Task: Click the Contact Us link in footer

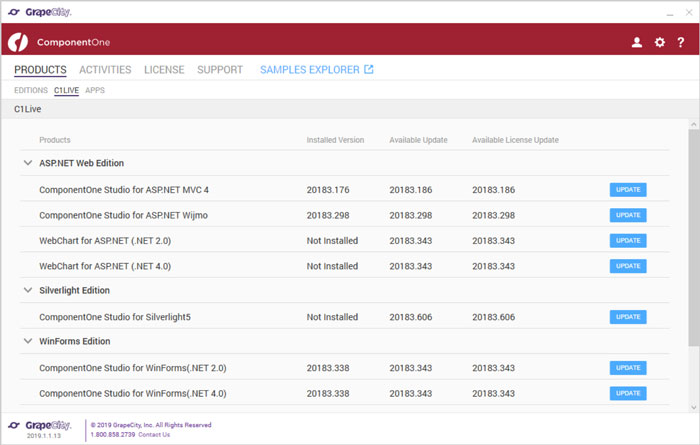Action: pos(154,434)
